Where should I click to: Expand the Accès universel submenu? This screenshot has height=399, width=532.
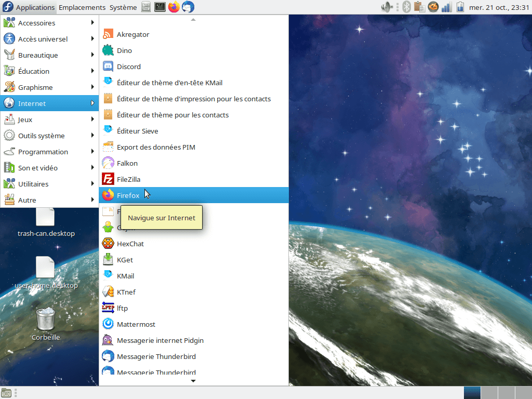point(49,39)
